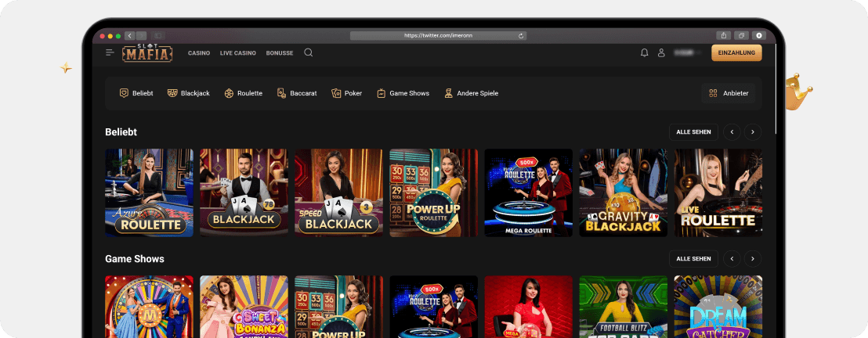
Task: Reload page in browser address bar
Action: (521, 36)
